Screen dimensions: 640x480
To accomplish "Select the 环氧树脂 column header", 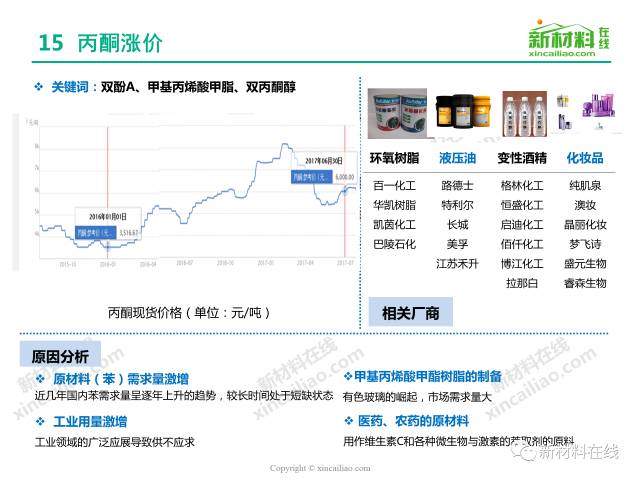I will point(394,158).
